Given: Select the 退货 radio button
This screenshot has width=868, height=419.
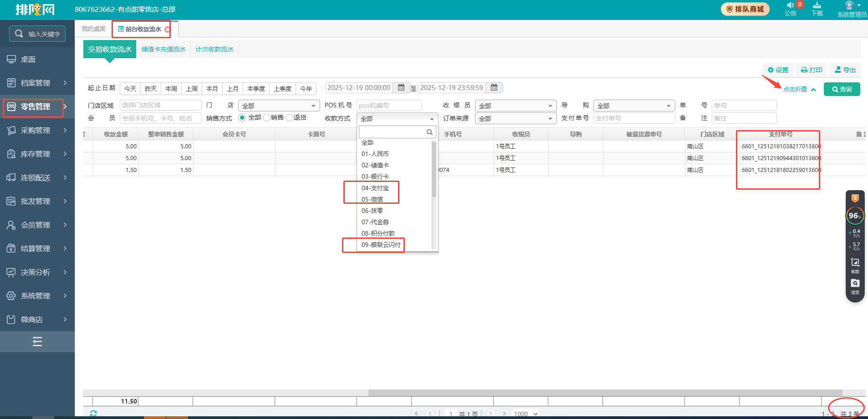Looking at the screenshot, I should (289, 118).
